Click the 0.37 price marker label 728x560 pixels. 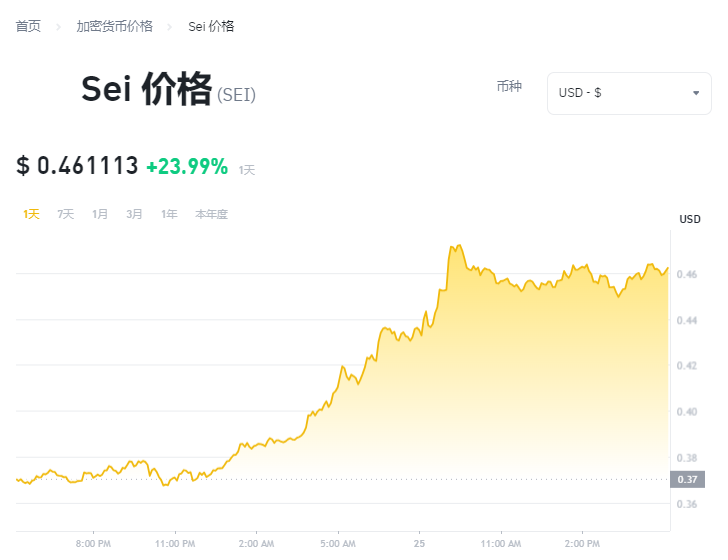point(688,479)
